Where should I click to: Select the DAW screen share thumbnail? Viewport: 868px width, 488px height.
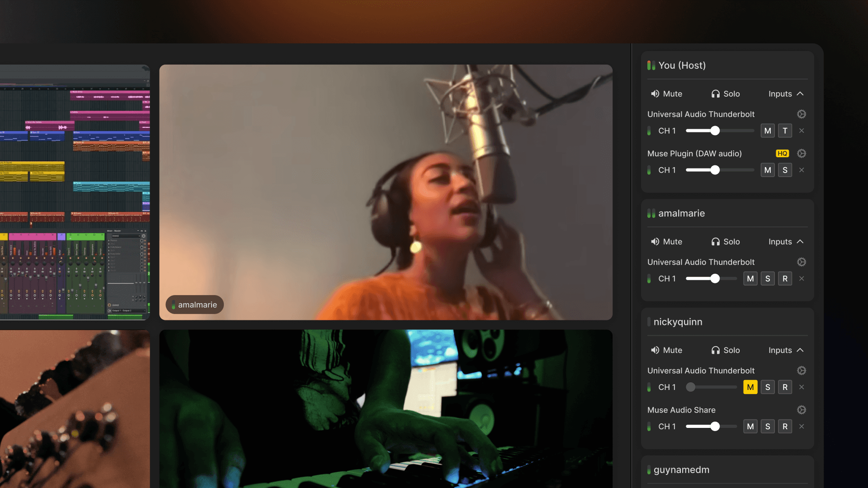point(75,192)
